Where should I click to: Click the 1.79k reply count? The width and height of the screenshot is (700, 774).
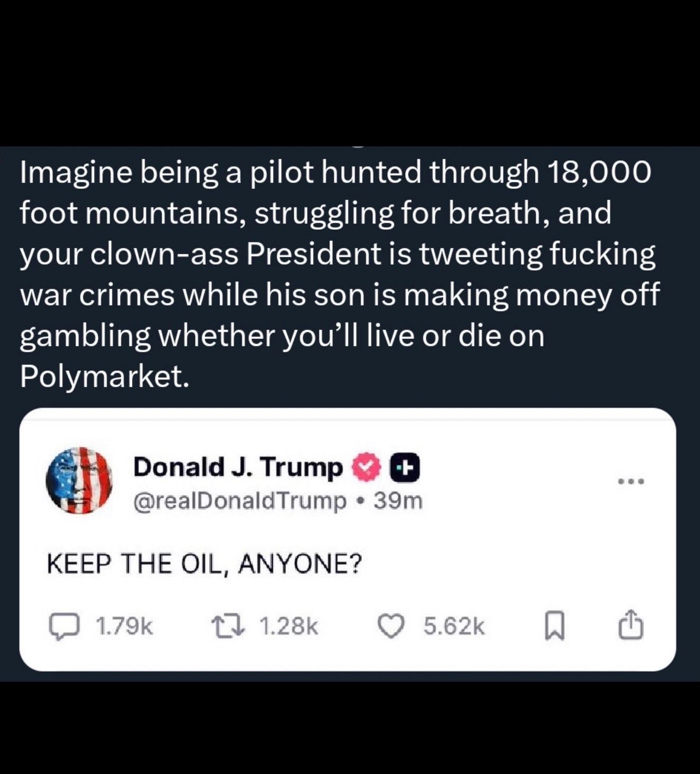125,627
